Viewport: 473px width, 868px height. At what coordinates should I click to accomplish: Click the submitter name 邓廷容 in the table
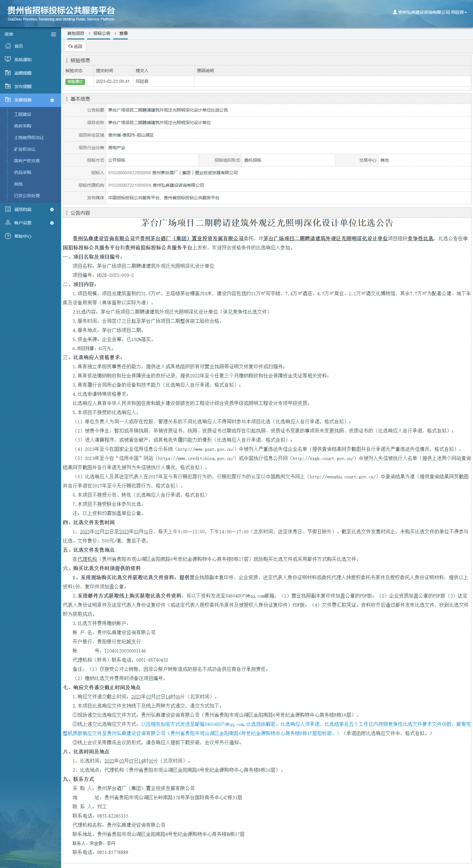(142, 81)
